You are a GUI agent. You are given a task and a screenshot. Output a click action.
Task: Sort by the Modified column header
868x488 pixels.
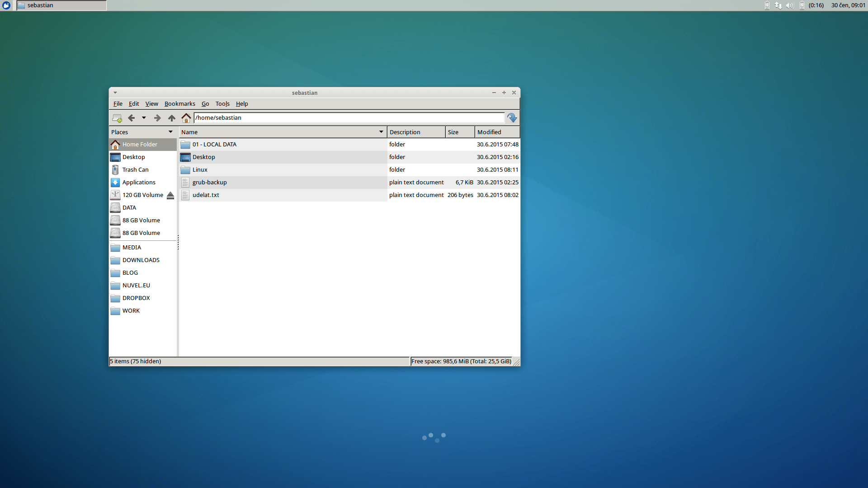[497, 132]
